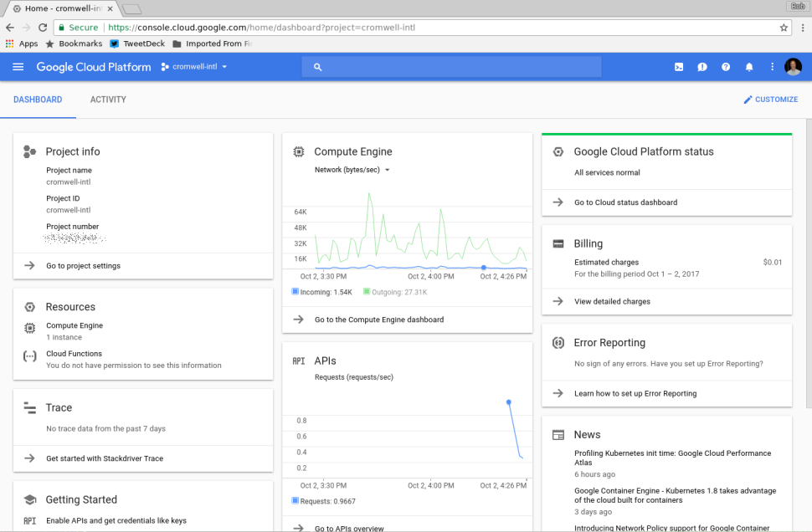Image resolution: width=812 pixels, height=532 pixels.
Task: Click the News card icon
Action: pos(558,435)
